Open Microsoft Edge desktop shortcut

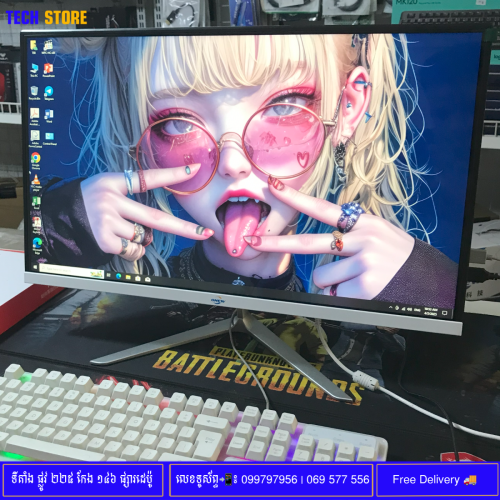tap(37, 245)
